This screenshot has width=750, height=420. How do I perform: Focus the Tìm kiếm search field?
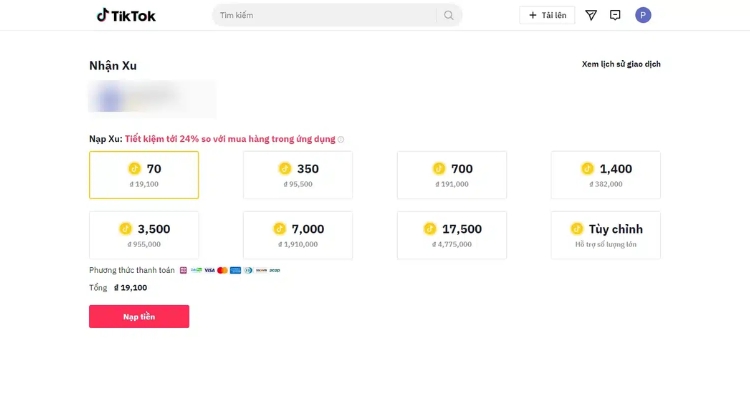pyautogui.click(x=325, y=15)
